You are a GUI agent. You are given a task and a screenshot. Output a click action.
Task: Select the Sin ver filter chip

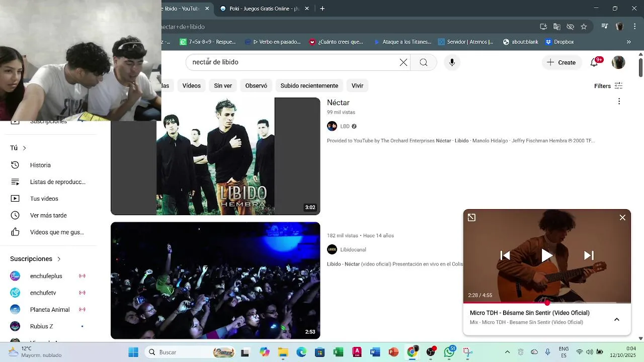pos(223,85)
